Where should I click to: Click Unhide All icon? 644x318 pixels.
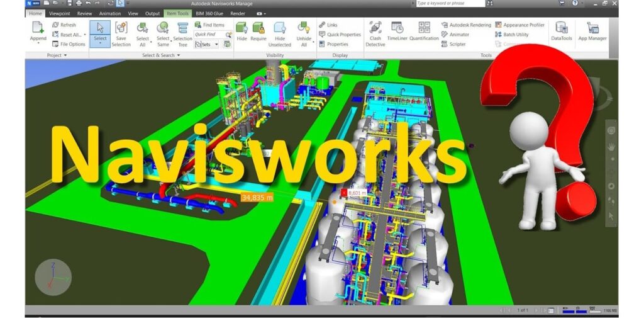304,28
